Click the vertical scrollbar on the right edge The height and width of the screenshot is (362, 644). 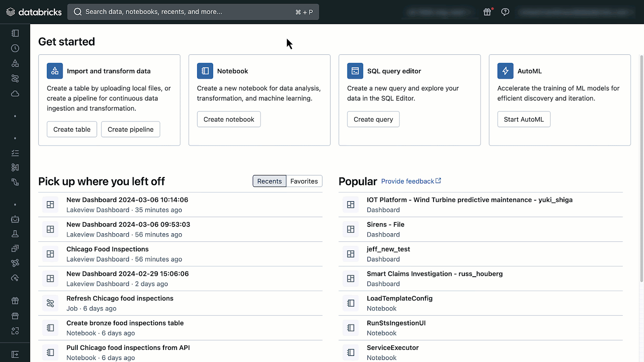point(641,169)
